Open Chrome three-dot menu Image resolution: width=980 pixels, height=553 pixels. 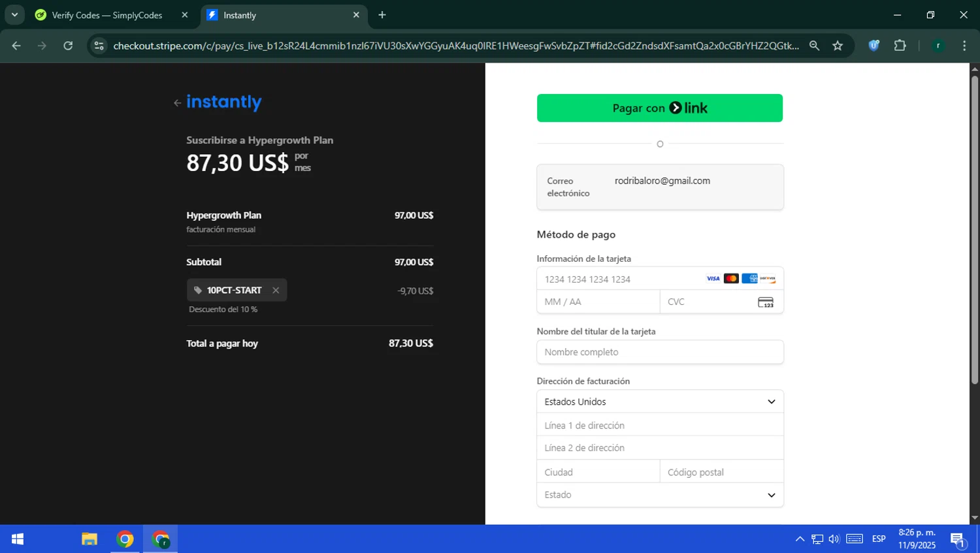click(x=964, y=46)
